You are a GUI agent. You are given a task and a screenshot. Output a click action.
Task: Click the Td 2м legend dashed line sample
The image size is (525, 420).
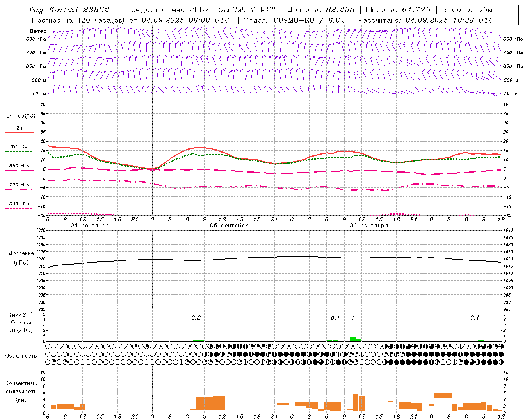[x=18, y=151]
